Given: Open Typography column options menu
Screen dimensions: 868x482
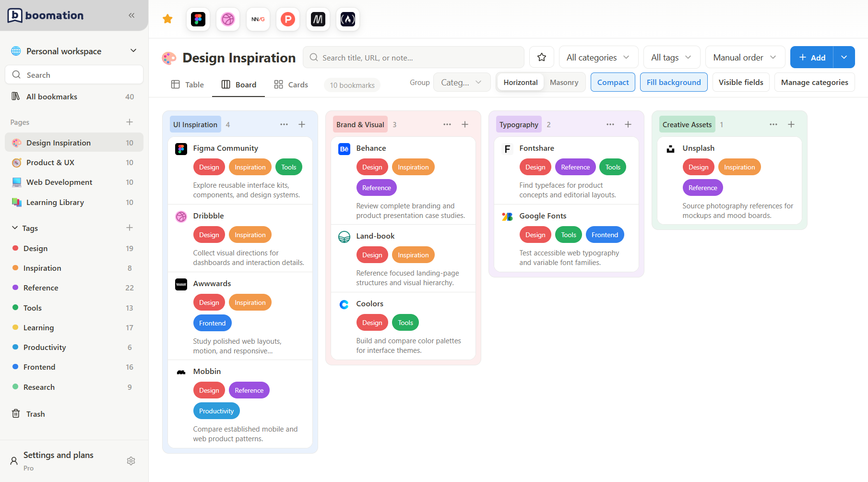Looking at the screenshot, I should click(610, 124).
